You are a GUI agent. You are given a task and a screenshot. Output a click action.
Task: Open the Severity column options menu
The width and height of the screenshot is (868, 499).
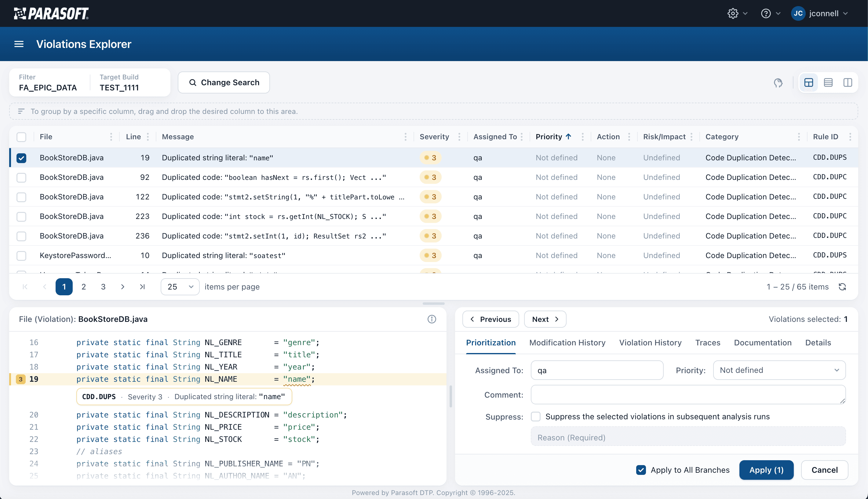click(459, 137)
